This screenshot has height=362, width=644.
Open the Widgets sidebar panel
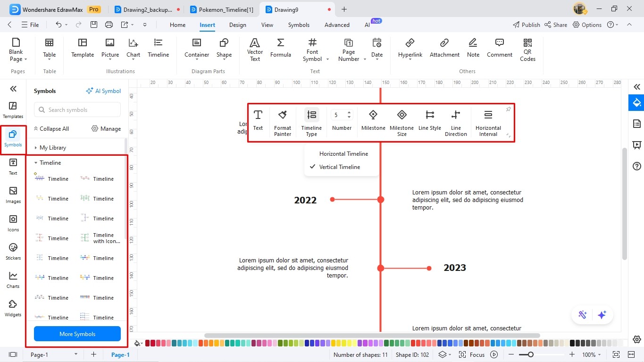coord(13,308)
